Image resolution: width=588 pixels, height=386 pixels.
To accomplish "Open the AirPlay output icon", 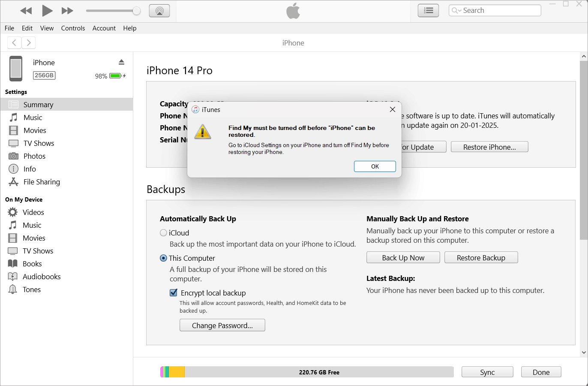I will pos(159,11).
